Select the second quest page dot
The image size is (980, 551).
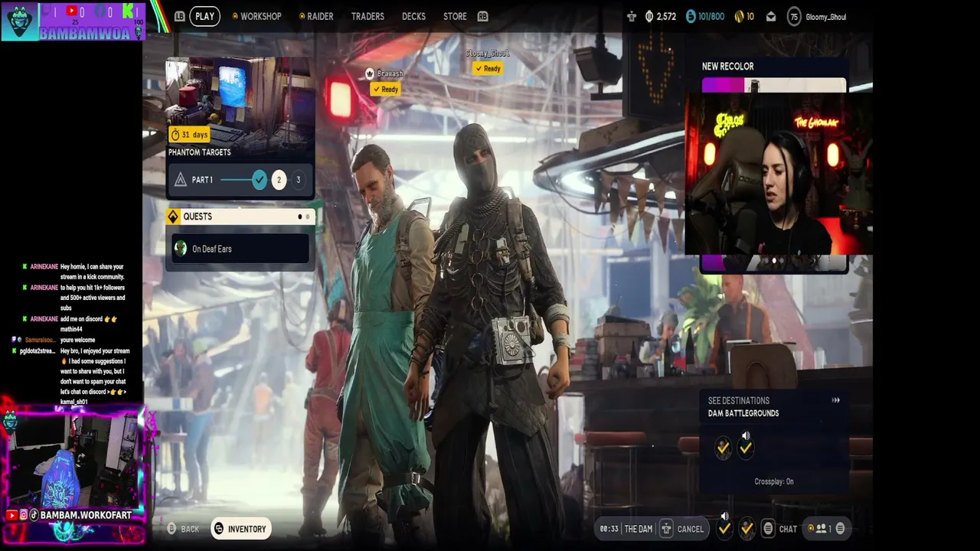point(307,217)
